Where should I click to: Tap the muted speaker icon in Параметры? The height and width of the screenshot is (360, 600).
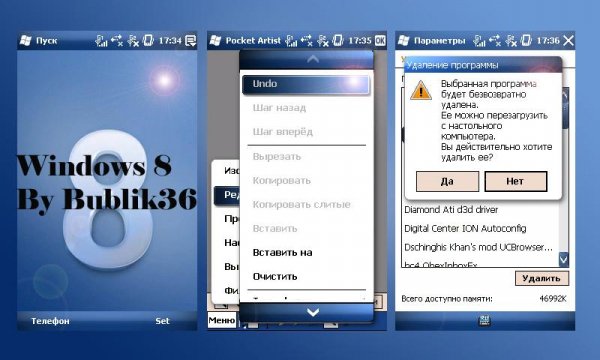510,40
